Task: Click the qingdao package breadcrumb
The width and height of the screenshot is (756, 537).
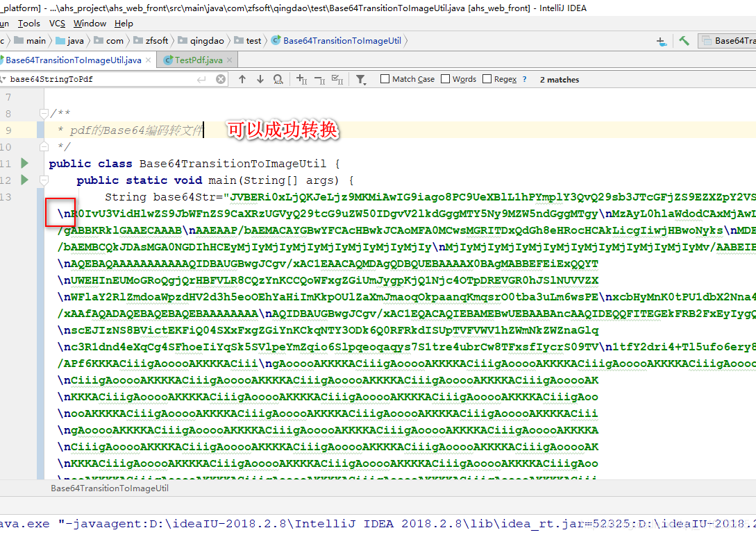Action: tap(201, 41)
